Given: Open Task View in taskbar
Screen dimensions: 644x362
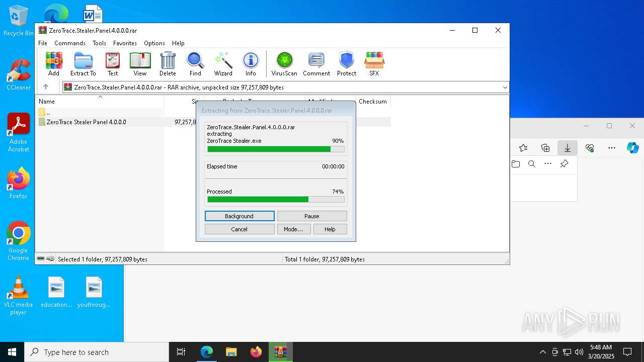Looking at the screenshot, I should (x=181, y=352).
